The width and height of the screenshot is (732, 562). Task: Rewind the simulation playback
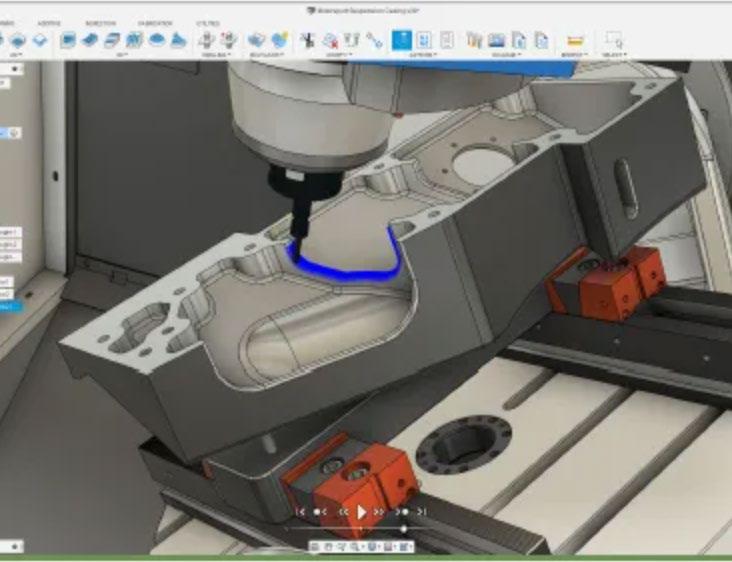(344, 512)
